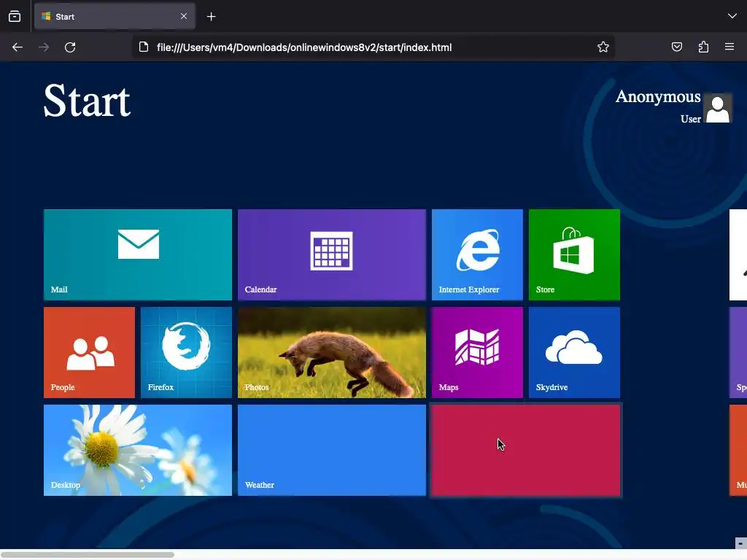
Task: Click the horizontal scrollbar thumb
Action: point(88,555)
